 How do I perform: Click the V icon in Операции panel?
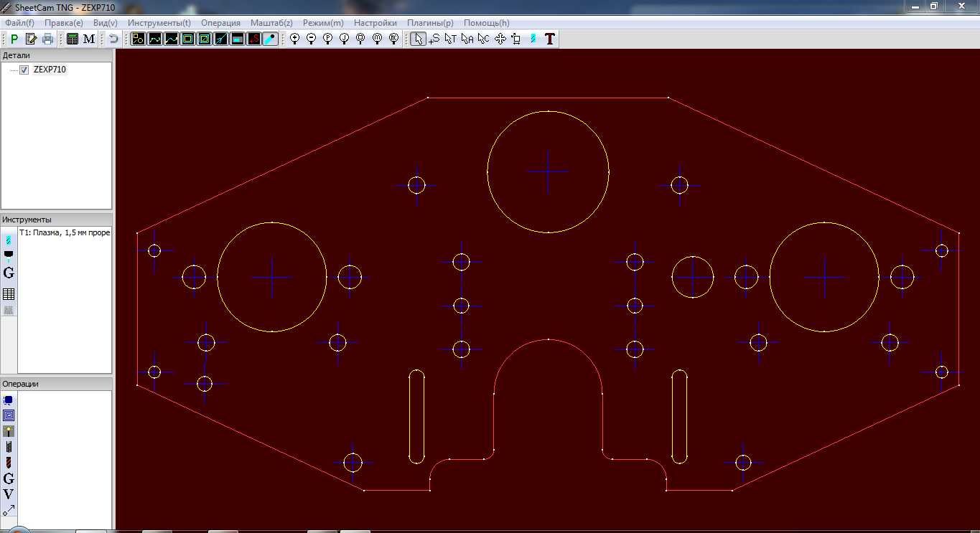[x=9, y=494]
